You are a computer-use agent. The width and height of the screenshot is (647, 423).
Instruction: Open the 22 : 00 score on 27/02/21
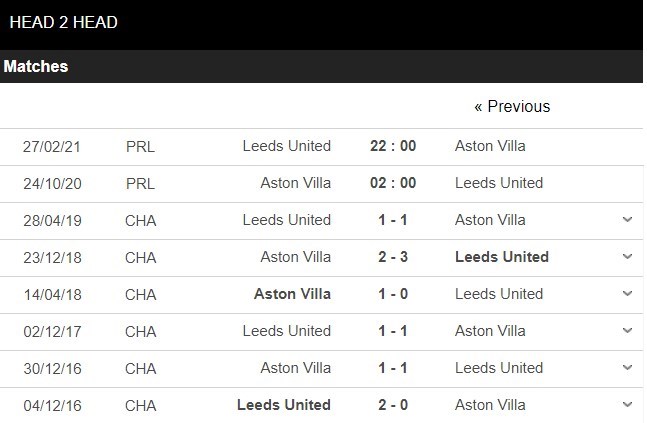(393, 146)
